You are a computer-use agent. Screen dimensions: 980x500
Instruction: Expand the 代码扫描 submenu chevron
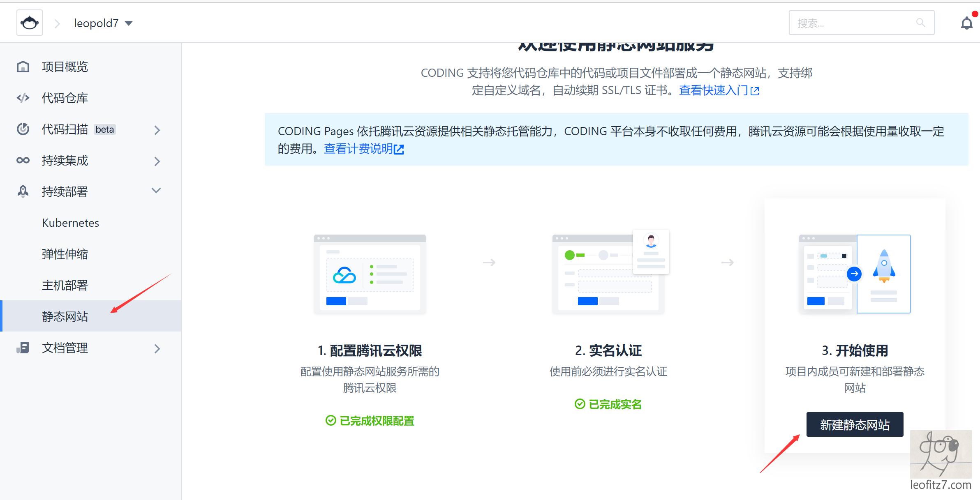157,130
